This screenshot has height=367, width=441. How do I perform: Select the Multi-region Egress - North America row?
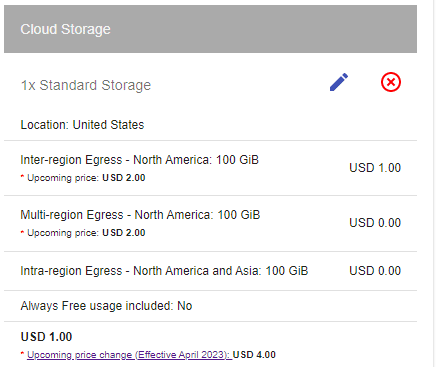210,223
